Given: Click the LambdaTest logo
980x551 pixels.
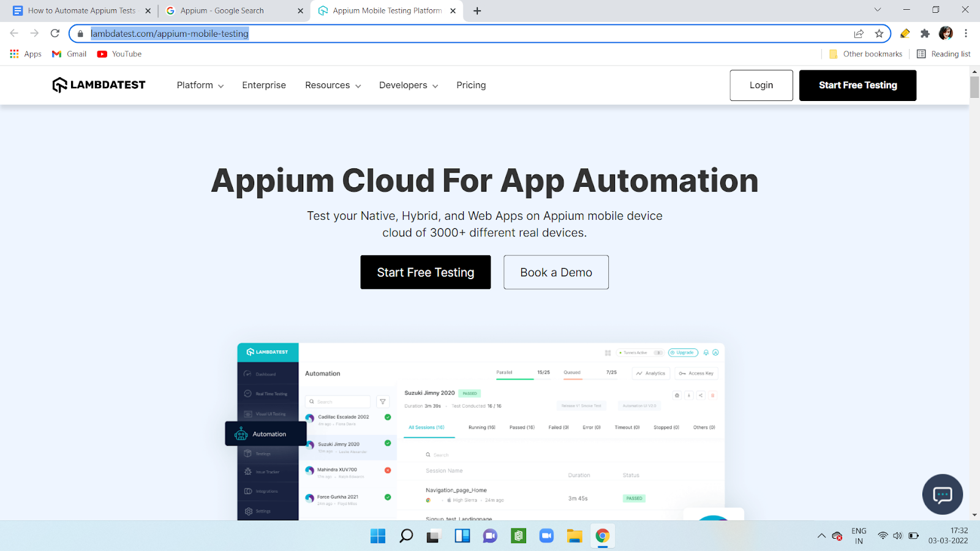Looking at the screenshot, I should click(99, 85).
